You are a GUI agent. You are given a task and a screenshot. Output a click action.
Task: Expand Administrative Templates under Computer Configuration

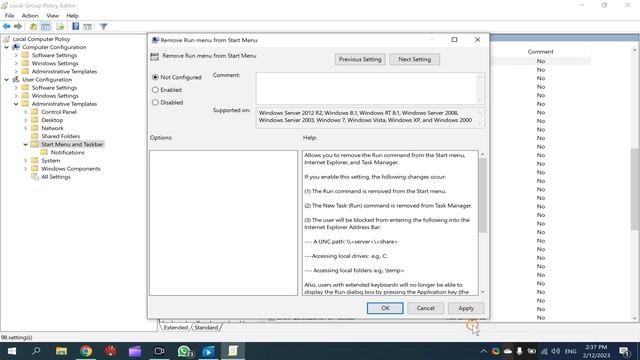(x=16, y=71)
